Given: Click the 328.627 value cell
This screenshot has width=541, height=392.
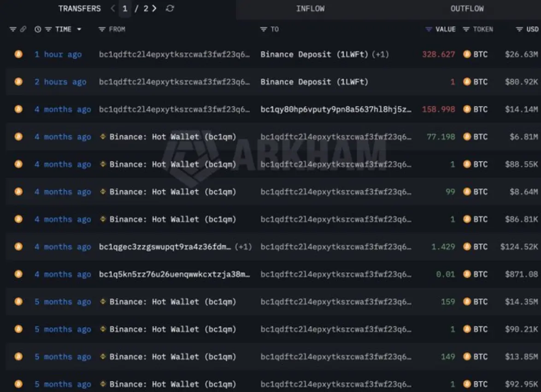Looking at the screenshot, I should [439, 54].
